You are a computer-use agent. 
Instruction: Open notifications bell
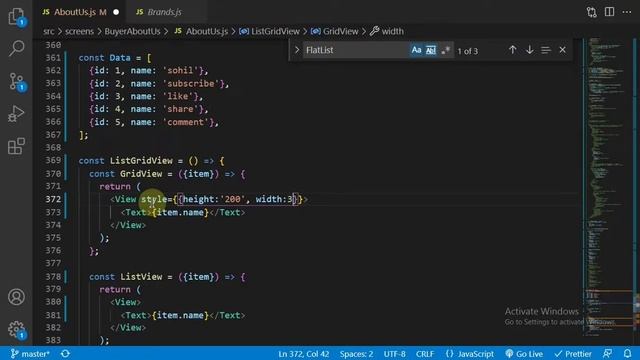point(627,353)
